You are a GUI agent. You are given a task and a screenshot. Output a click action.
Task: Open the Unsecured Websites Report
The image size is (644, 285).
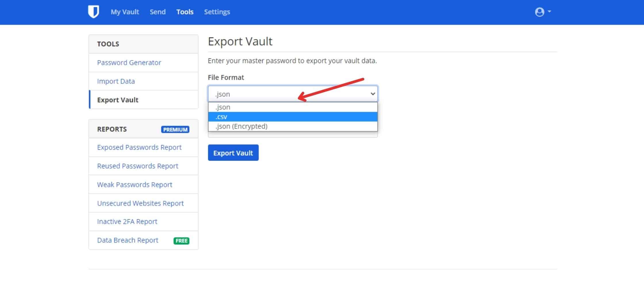[x=140, y=203]
